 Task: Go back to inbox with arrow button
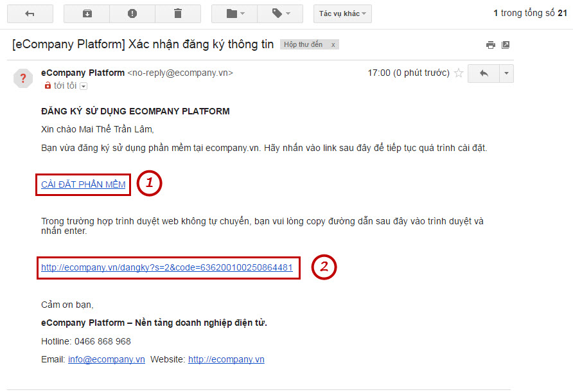point(30,14)
